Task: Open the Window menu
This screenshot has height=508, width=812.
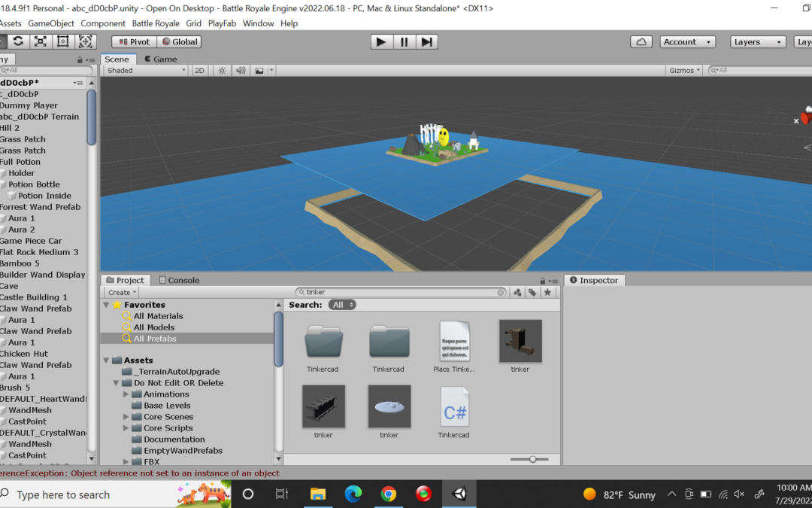Action: pyautogui.click(x=258, y=23)
